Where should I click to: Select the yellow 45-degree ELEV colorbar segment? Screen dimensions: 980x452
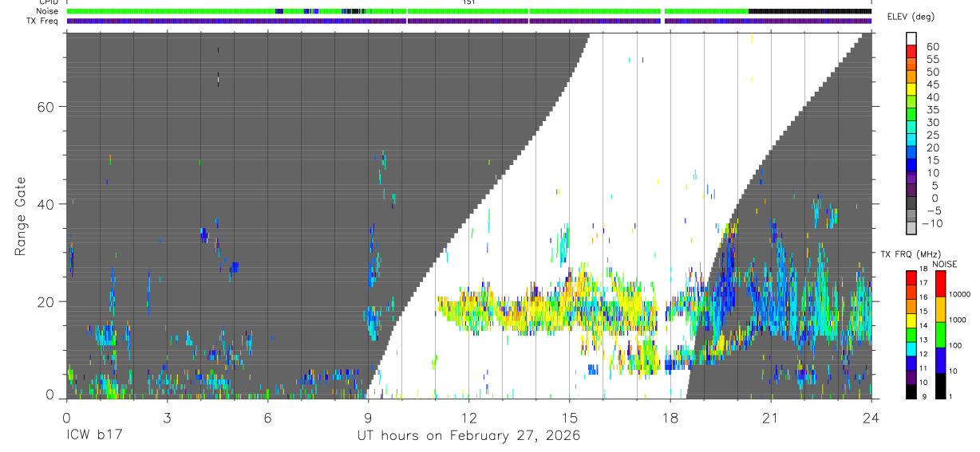tap(911, 90)
